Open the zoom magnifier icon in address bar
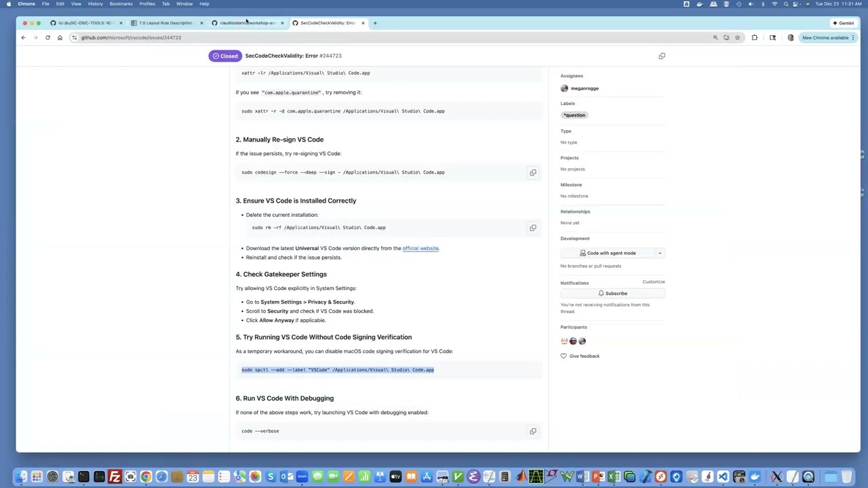The width and height of the screenshot is (868, 488). click(x=715, y=37)
